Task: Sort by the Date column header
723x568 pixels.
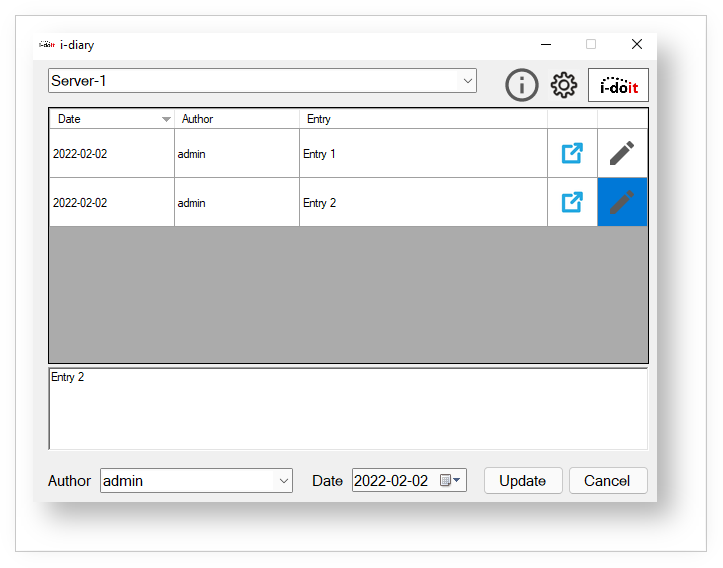Action: coord(110,119)
